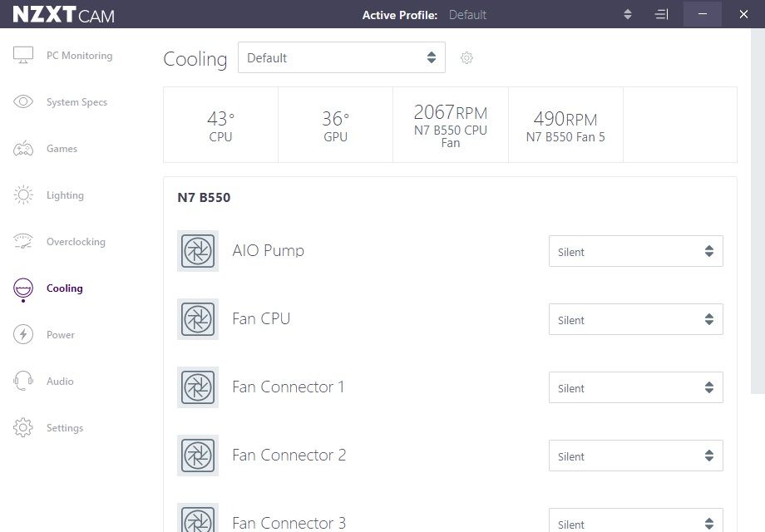Navigate to Lighting section

tap(65, 195)
